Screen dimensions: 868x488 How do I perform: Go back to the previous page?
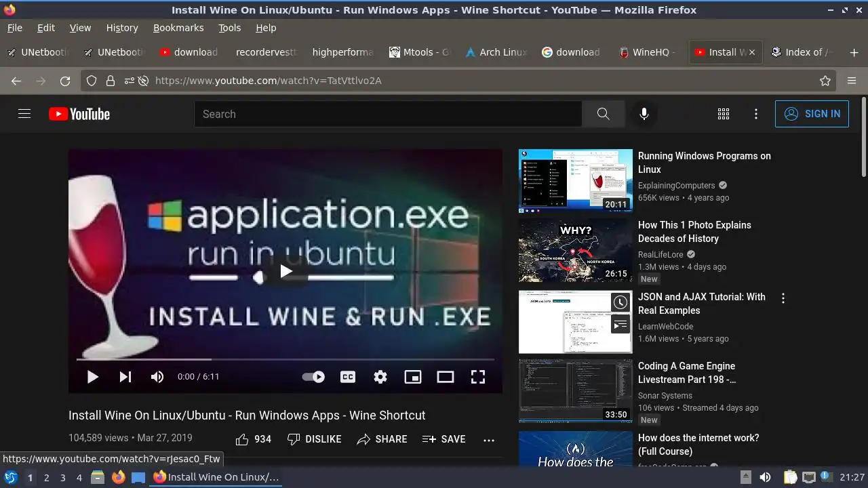(16, 81)
